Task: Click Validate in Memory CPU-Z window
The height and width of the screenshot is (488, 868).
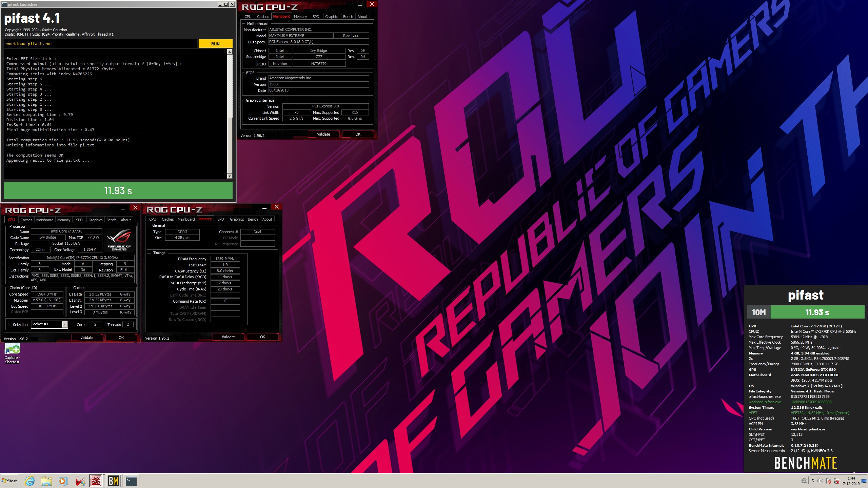Action: click(228, 337)
